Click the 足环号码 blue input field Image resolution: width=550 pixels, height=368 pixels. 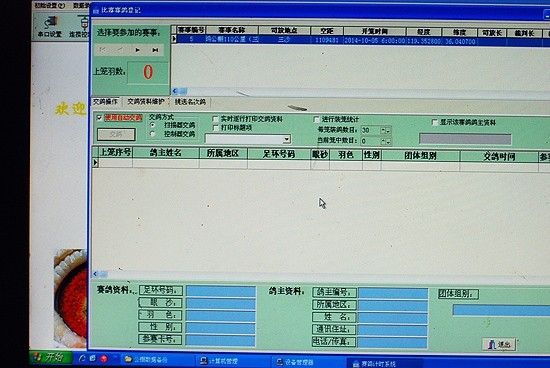tap(221, 291)
